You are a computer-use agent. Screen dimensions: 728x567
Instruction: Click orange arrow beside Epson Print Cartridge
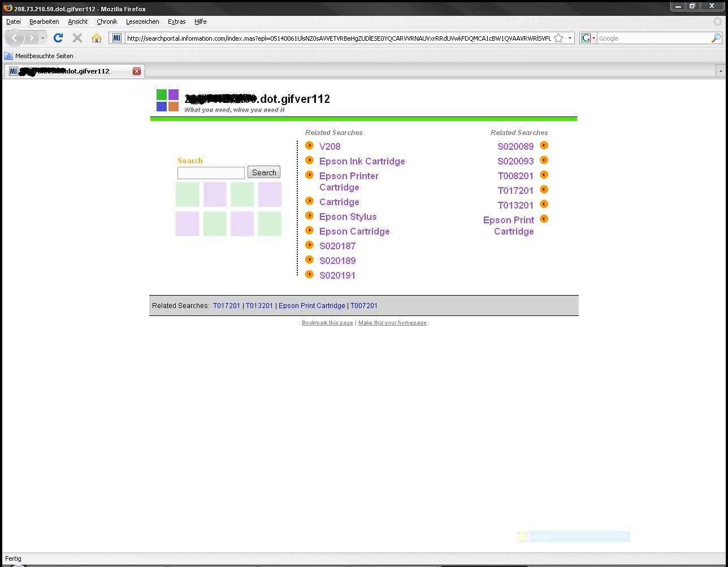coord(544,219)
